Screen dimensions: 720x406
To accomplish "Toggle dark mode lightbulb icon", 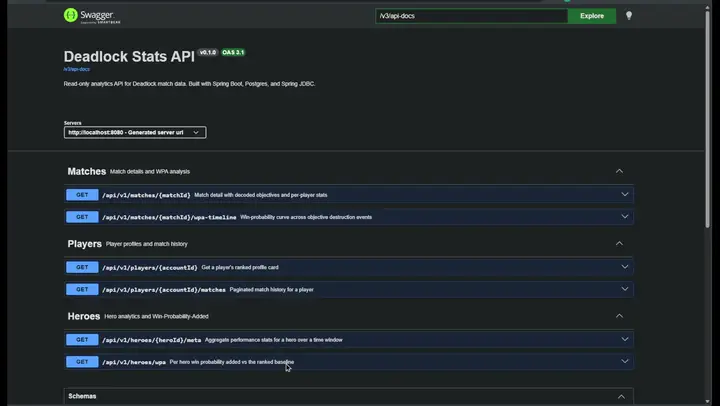I will (629, 16).
